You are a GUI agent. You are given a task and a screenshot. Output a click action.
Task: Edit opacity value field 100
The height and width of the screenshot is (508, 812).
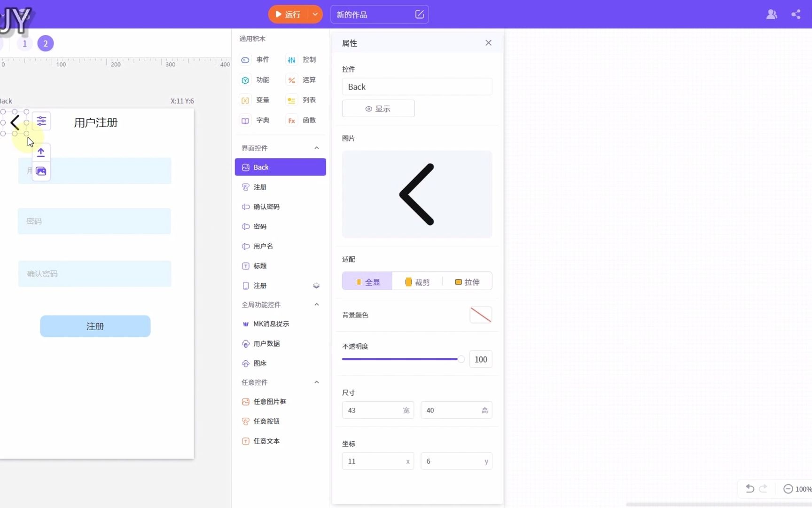[481, 359]
